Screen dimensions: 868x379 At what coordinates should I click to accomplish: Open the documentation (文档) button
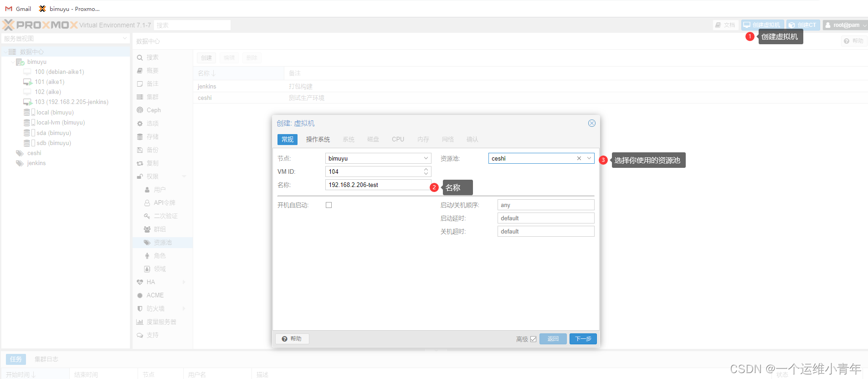(x=725, y=25)
